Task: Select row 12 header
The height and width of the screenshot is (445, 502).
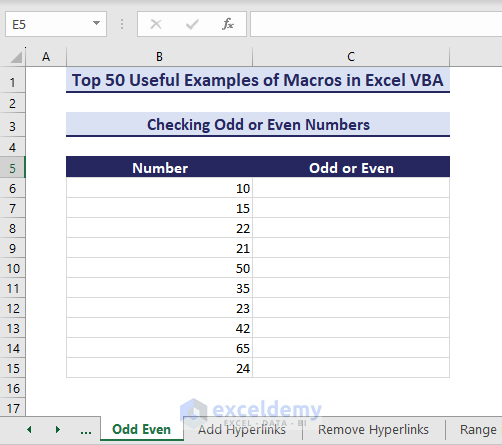Action: point(12,309)
